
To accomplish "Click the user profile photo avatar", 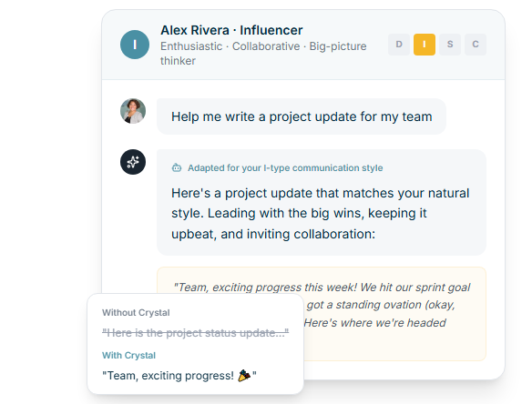I will click(x=133, y=111).
